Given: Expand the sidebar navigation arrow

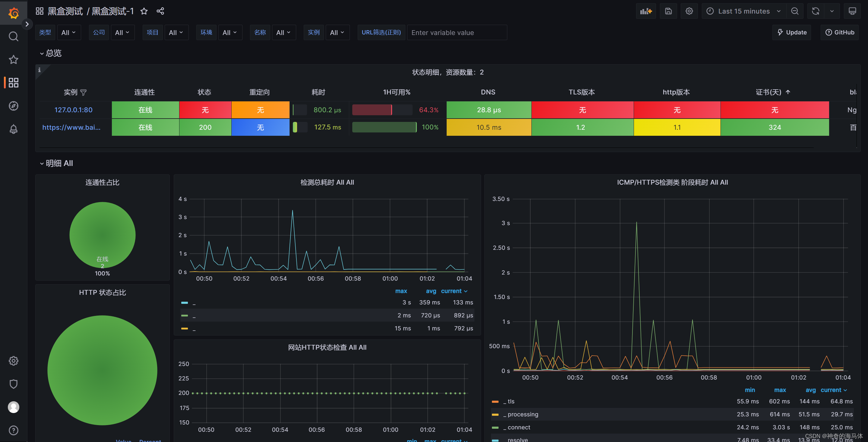Looking at the screenshot, I should 27,24.
